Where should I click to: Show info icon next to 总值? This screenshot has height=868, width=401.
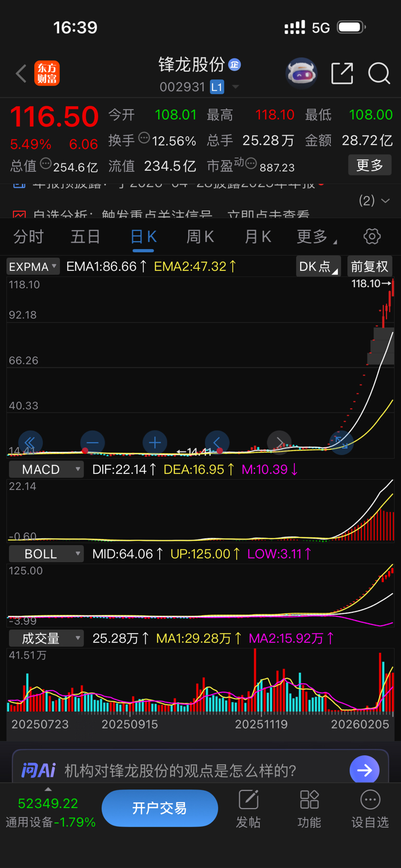coord(46,164)
